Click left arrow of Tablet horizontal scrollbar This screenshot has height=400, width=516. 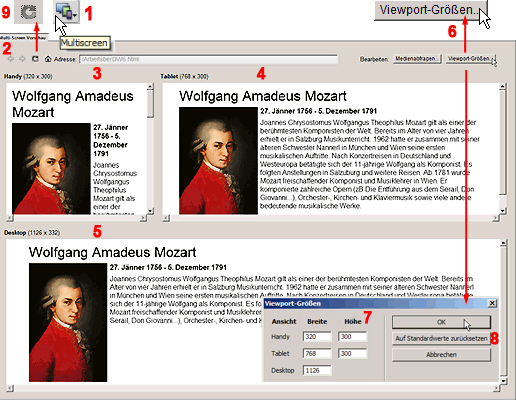[x=166, y=218]
